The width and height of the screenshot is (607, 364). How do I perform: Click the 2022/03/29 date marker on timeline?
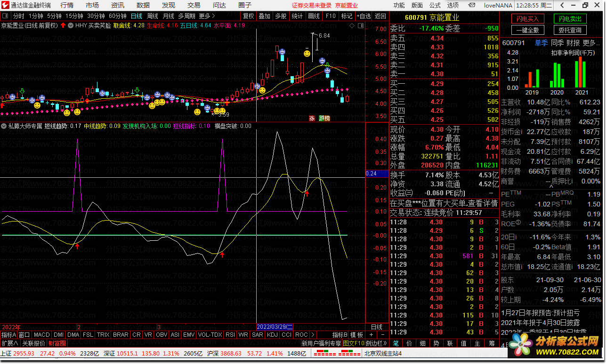coord(275,327)
